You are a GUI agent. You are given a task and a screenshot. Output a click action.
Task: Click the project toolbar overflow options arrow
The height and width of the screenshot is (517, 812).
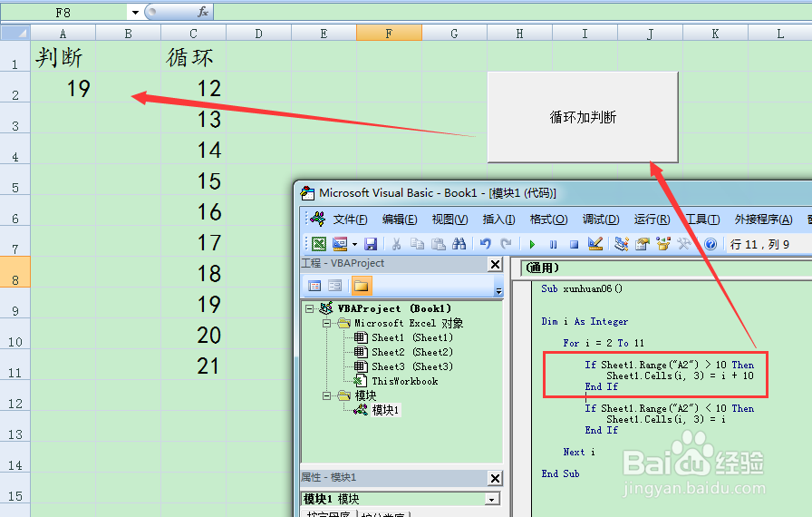[x=498, y=290]
